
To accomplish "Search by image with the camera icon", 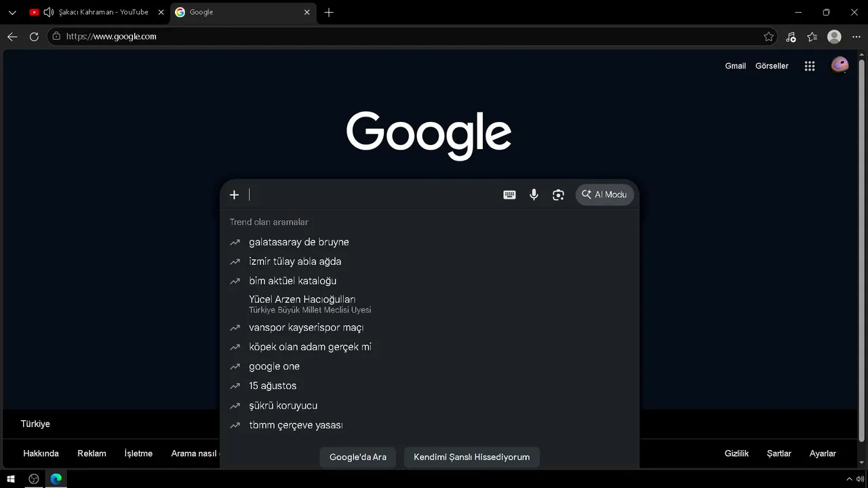I will click(558, 195).
